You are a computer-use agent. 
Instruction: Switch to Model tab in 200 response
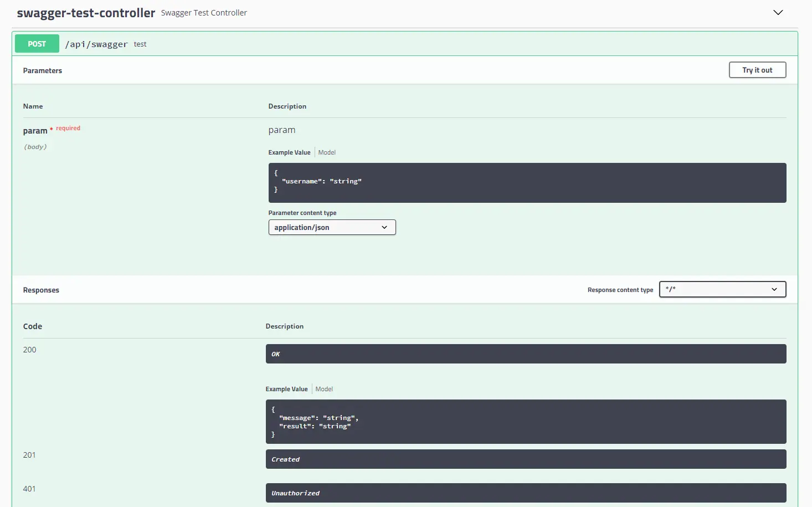(324, 389)
